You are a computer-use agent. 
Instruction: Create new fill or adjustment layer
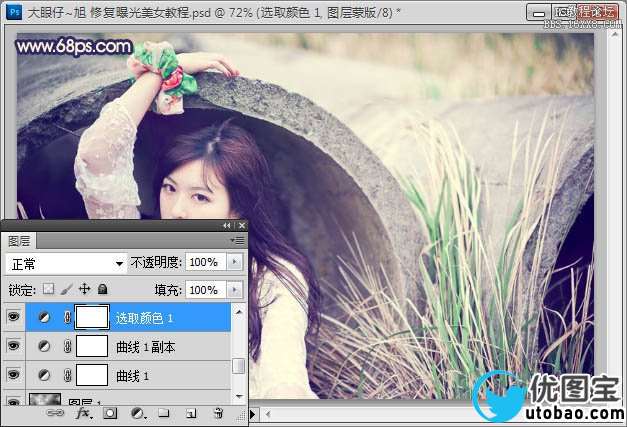pyautogui.click(x=138, y=413)
